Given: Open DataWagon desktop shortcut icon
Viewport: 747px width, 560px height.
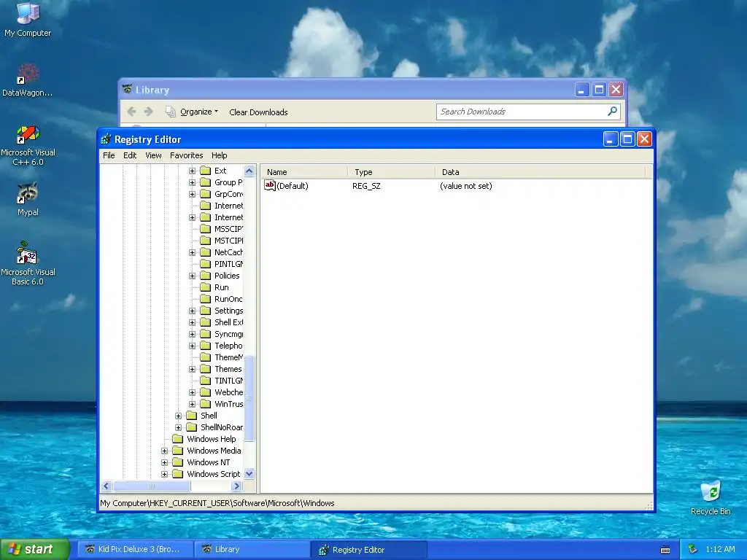Looking at the screenshot, I should 28,74.
